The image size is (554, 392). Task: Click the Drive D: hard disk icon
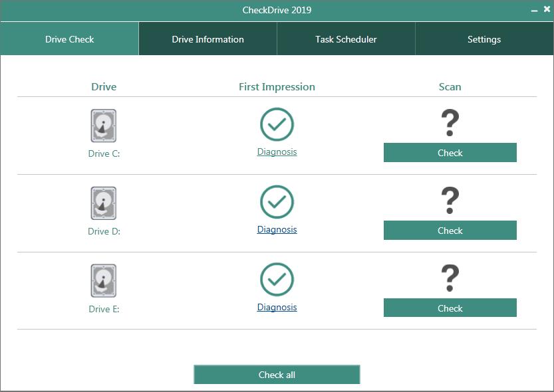pyautogui.click(x=103, y=203)
